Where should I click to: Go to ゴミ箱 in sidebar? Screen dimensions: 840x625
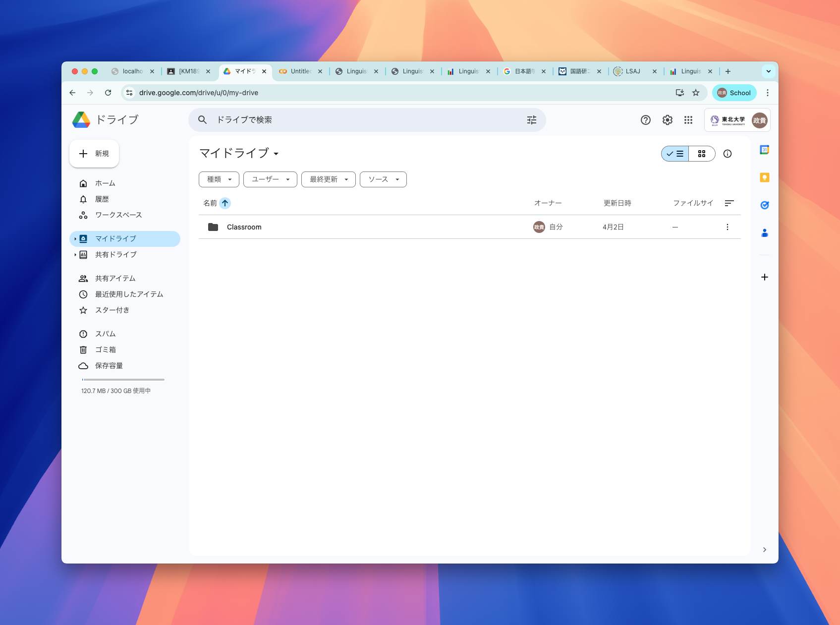(x=105, y=350)
